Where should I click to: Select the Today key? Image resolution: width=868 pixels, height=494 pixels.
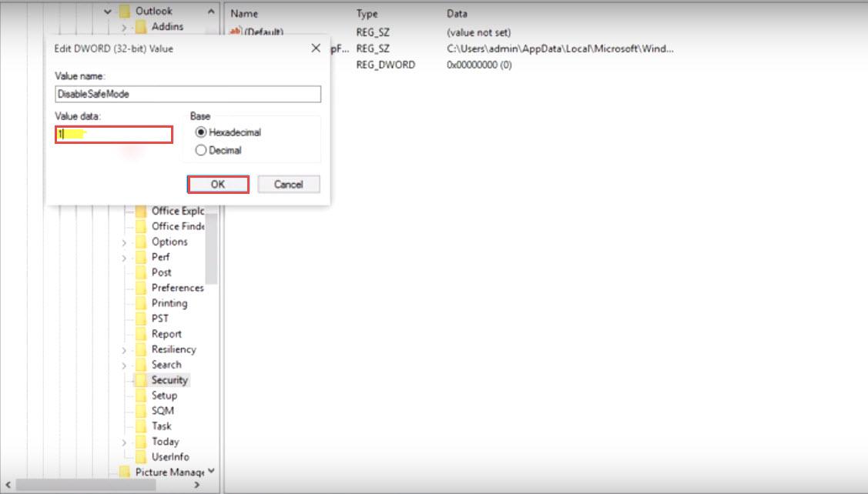(165, 442)
